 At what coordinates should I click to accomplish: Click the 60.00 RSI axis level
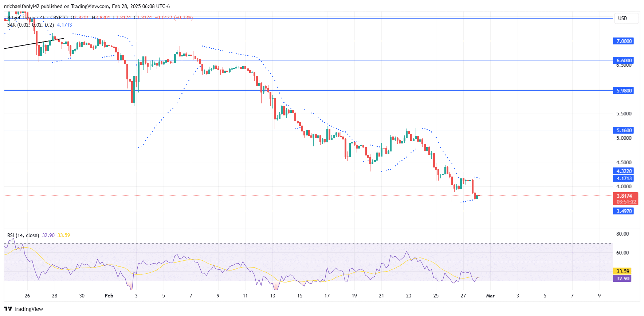tap(623, 252)
